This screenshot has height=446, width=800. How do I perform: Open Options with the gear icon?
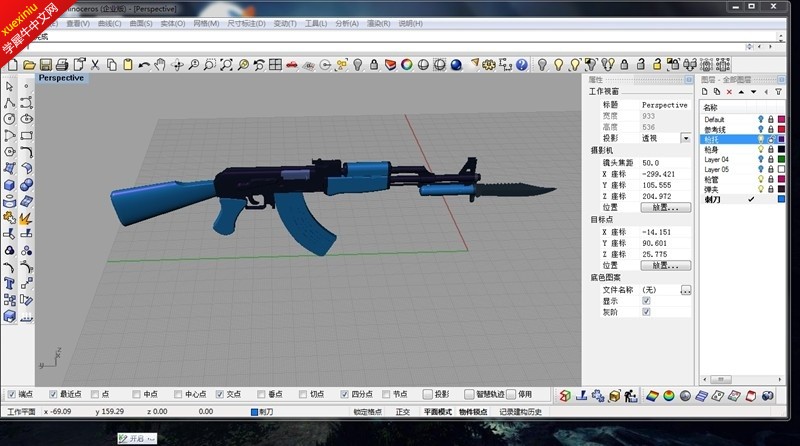click(489, 65)
